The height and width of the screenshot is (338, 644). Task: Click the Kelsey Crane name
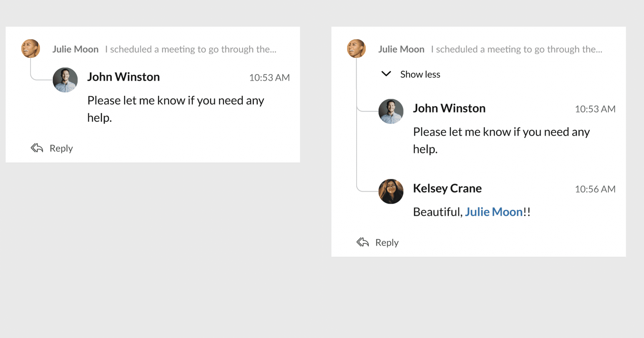click(447, 188)
